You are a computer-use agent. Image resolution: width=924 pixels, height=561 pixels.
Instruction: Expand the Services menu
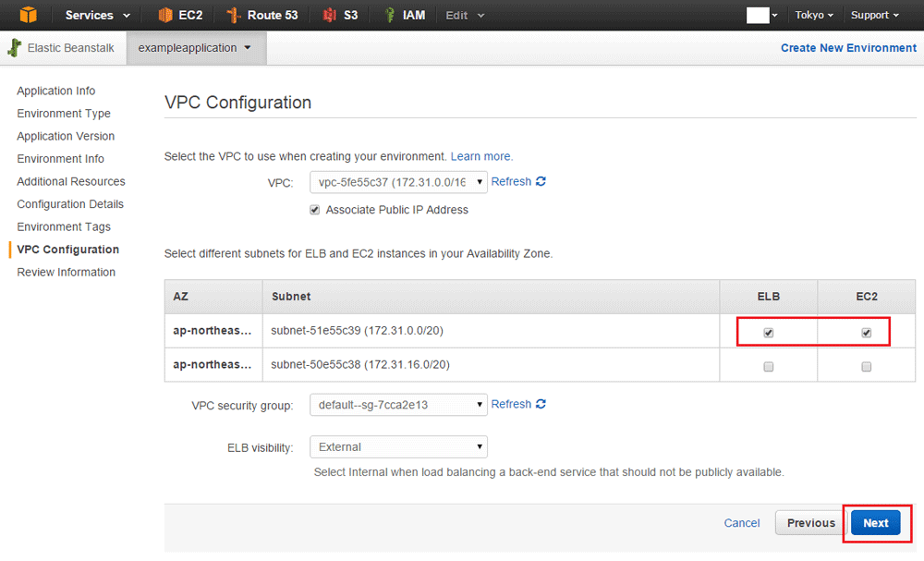tap(97, 16)
